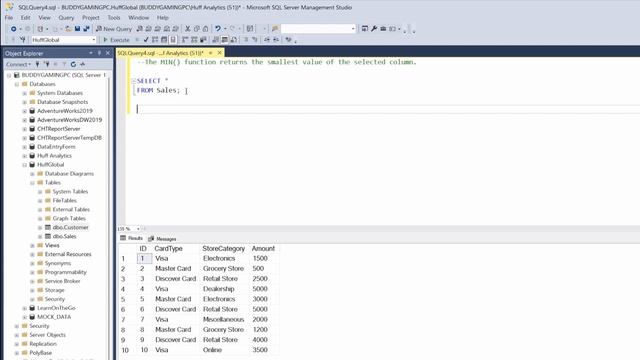Select the Server Objects folder
The width and height of the screenshot is (640, 360).
[x=47, y=335]
